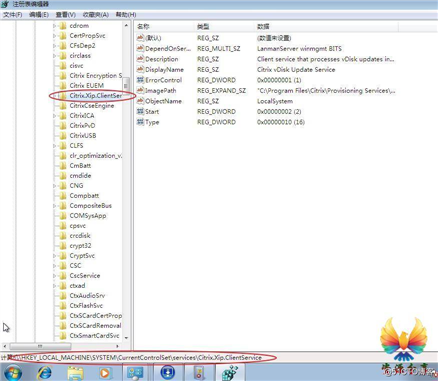
Task: Expand the ctxad key
Action: point(55,286)
